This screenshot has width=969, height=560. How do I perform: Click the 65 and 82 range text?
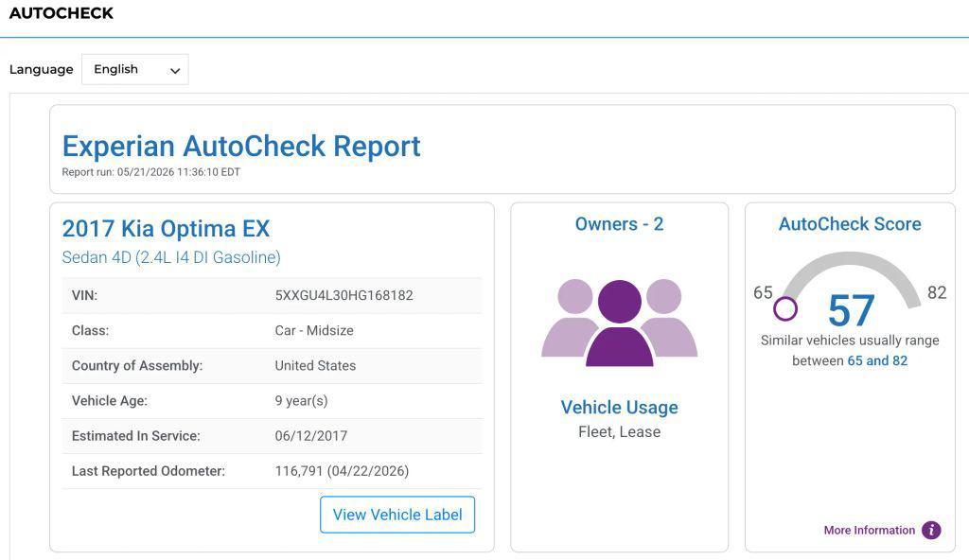tap(877, 360)
